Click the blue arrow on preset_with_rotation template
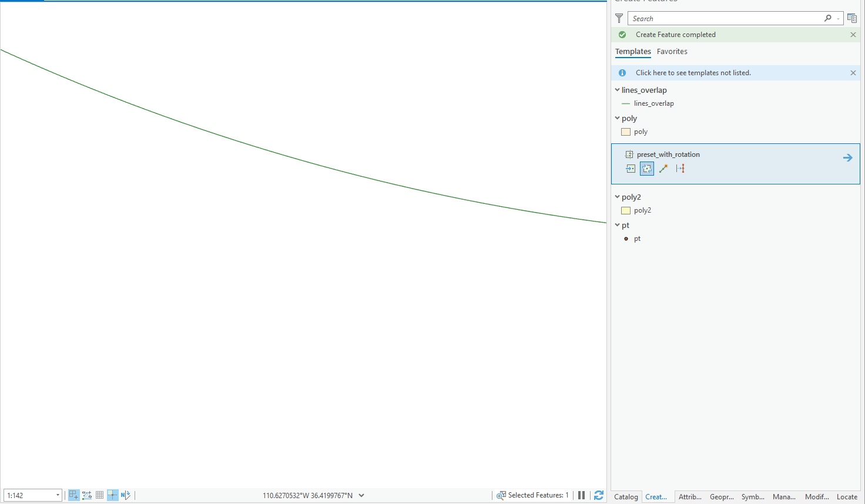 click(847, 157)
